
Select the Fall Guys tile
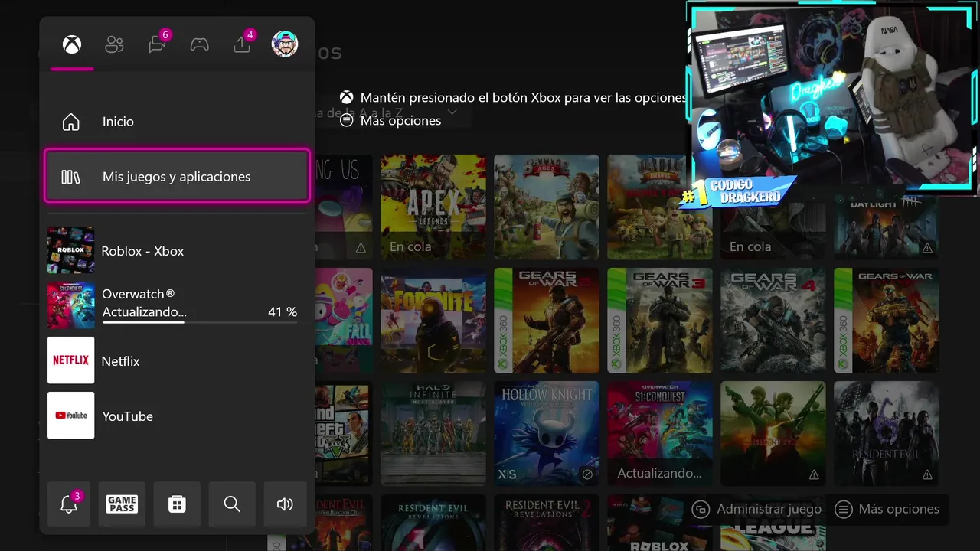pos(345,320)
